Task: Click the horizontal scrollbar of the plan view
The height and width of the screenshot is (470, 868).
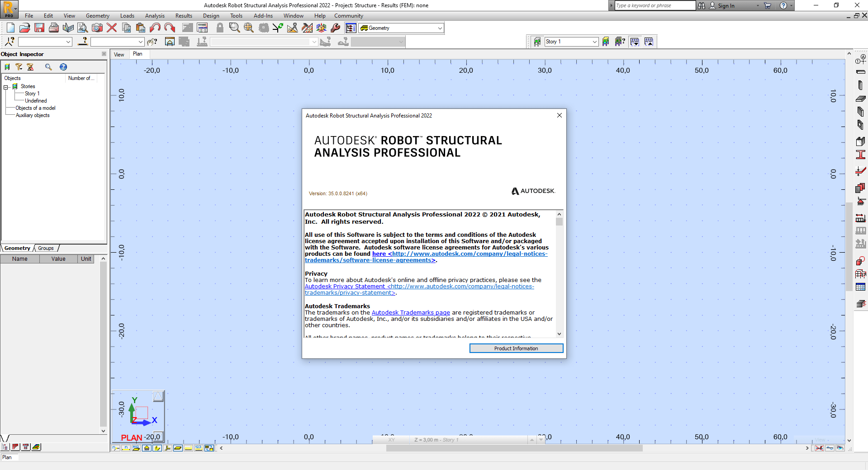Action: tap(514, 448)
